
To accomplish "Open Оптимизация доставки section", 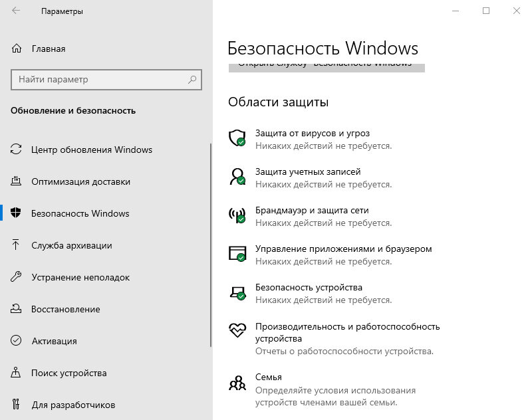I will point(80,181).
